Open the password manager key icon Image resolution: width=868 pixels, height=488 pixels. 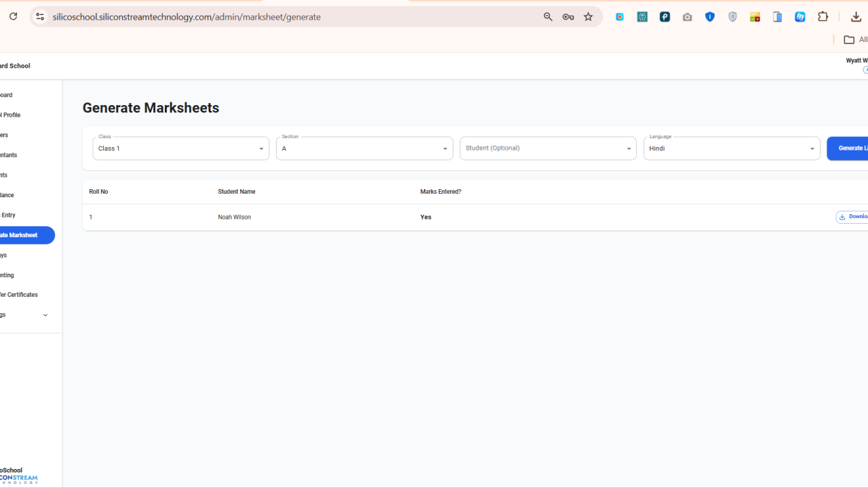[568, 17]
